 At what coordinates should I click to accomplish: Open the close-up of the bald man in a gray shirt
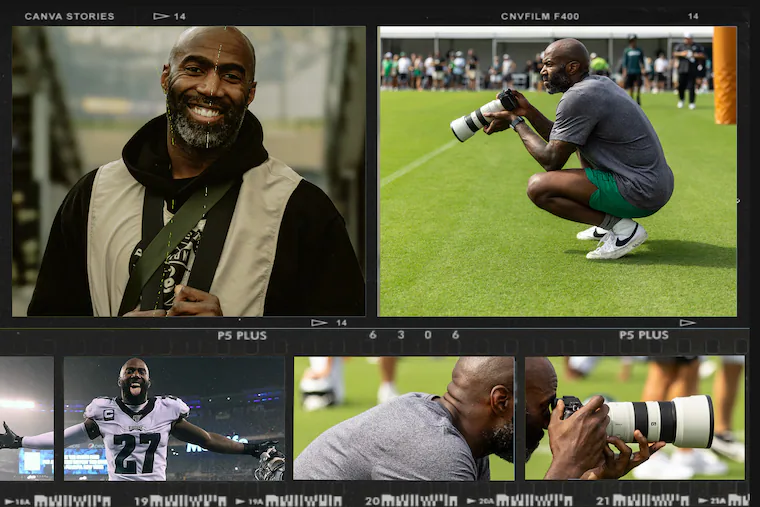[404, 419]
